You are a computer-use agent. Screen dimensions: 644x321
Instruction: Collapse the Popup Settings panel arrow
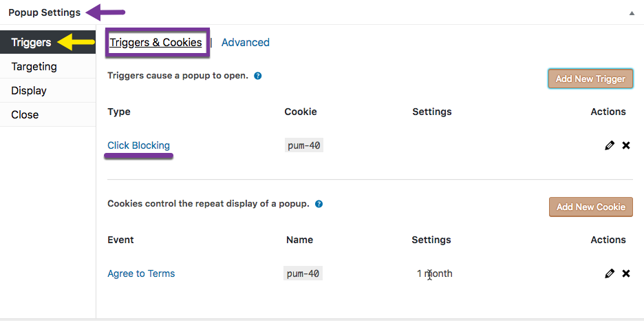632,13
